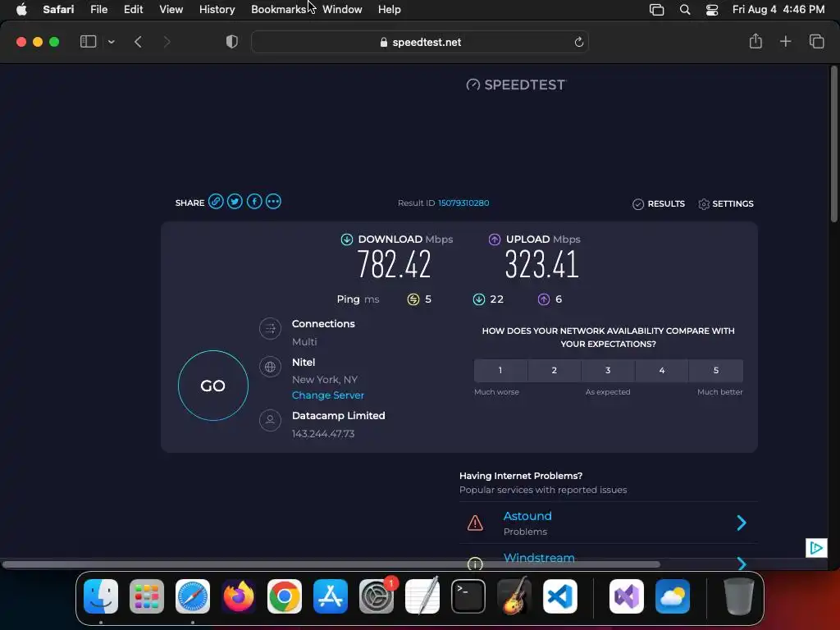Click the upload arrow icon beside UPLOAD

[x=495, y=240]
